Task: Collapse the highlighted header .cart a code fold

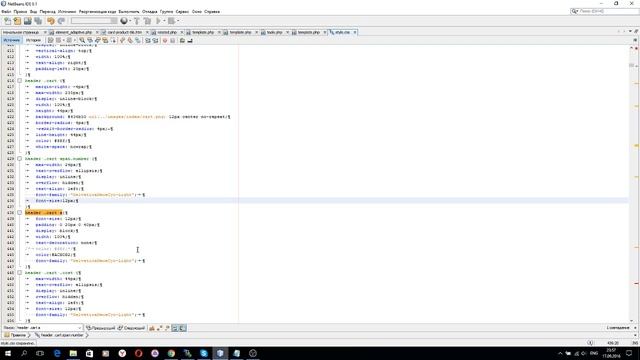Action: point(20,213)
